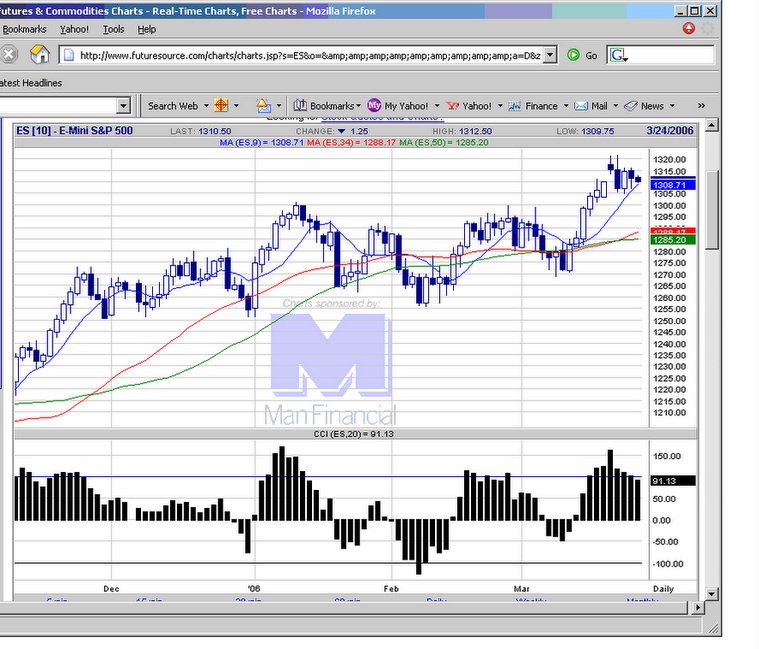
Task: Click ES [10] - E-Mini S&P 500 title
Action: pyautogui.click(x=75, y=131)
